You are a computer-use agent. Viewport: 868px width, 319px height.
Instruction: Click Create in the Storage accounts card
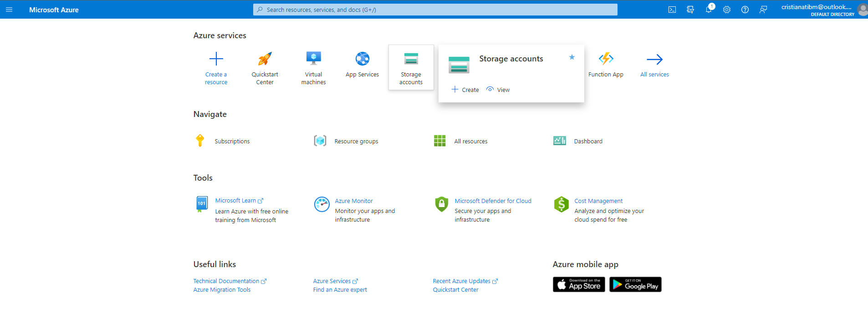point(465,90)
